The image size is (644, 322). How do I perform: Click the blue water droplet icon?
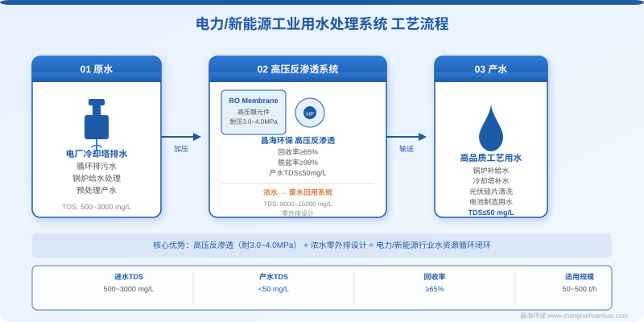[491, 128]
